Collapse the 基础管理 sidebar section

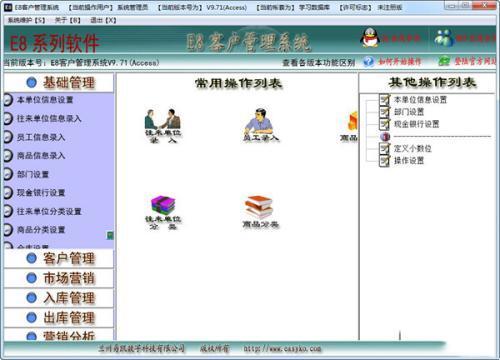(59, 83)
